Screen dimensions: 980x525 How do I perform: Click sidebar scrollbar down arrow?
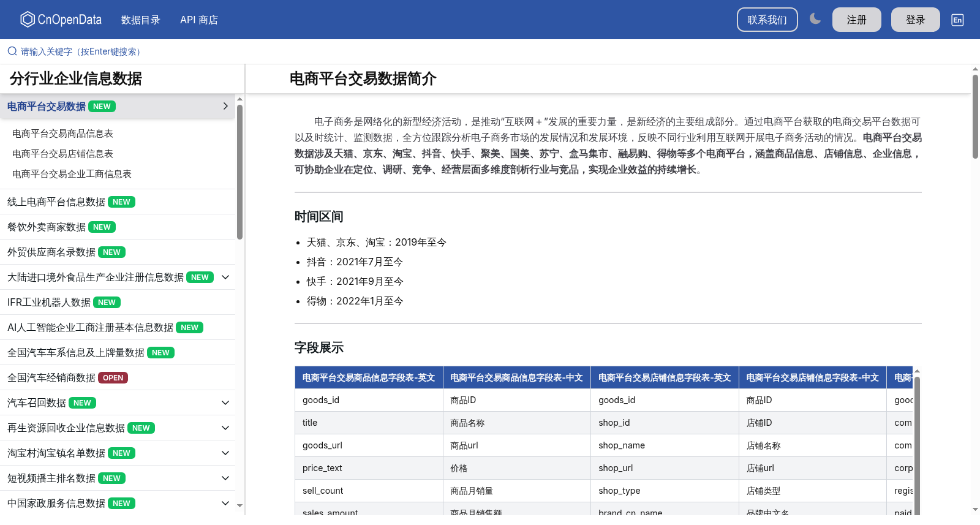click(240, 505)
